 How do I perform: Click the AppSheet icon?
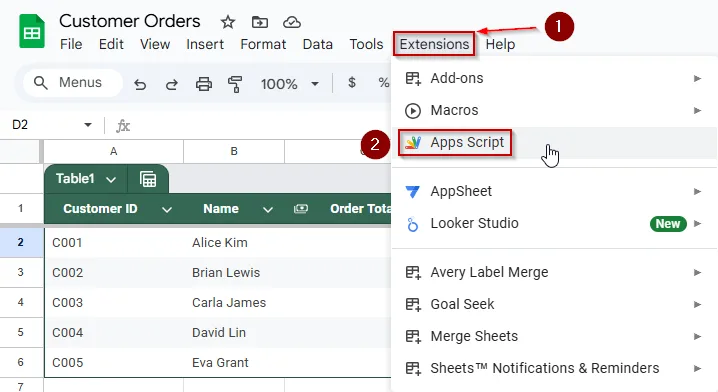click(413, 191)
